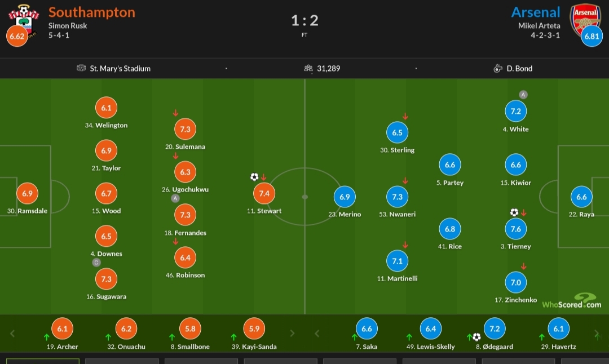Open the Arsenal team link
Image resolution: width=609 pixels, height=364 pixels.
coord(536,12)
